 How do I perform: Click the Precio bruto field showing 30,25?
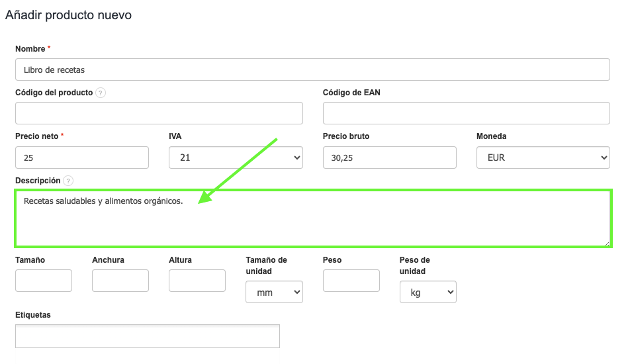389,158
